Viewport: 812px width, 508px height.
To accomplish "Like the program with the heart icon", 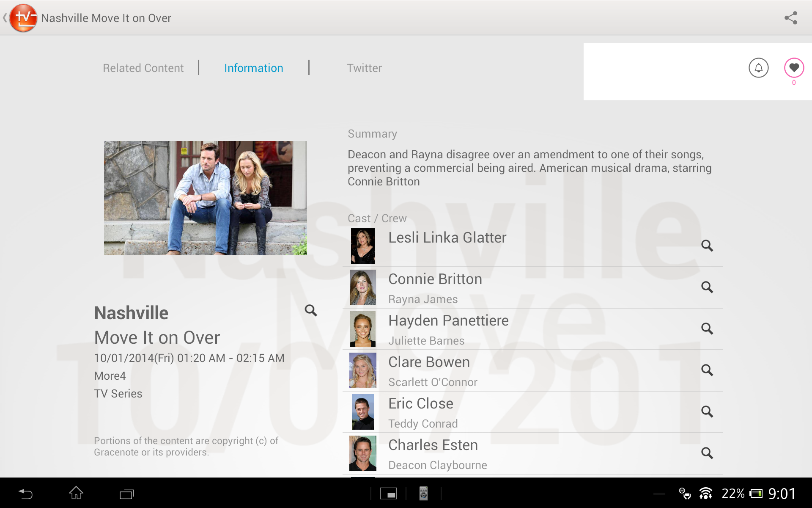I will click(794, 68).
